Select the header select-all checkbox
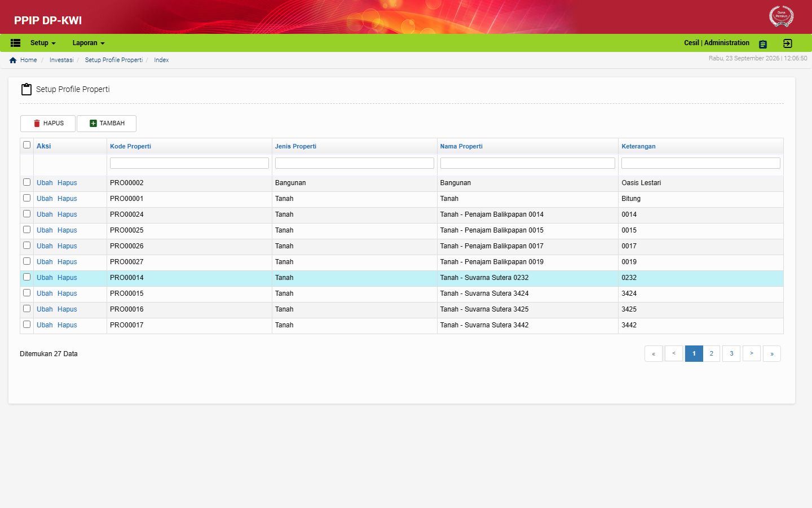The image size is (812, 508). [x=27, y=145]
